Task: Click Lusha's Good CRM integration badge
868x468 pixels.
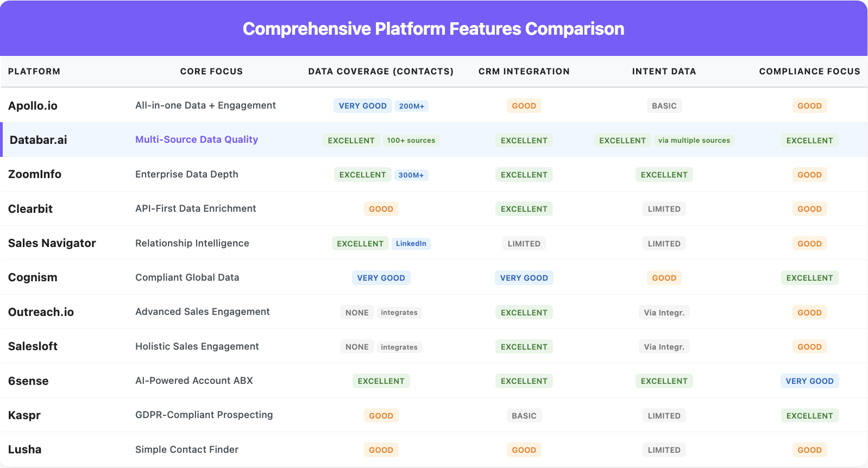Action: (x=524, y=450)
